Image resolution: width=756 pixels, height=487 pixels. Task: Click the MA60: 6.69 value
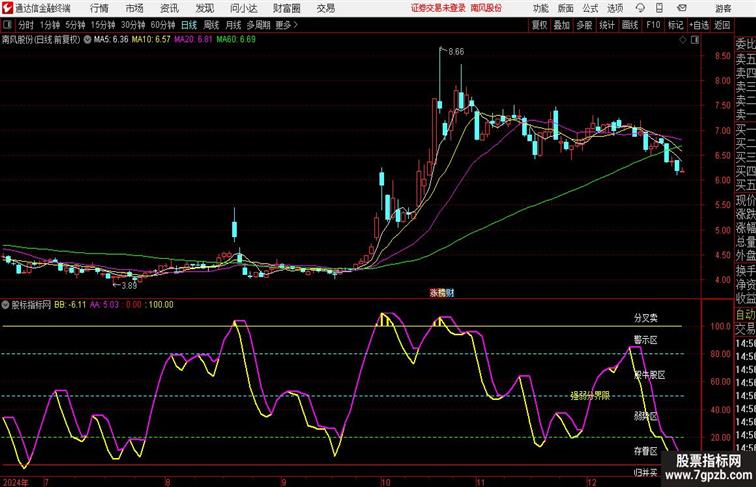pos(236,40)
